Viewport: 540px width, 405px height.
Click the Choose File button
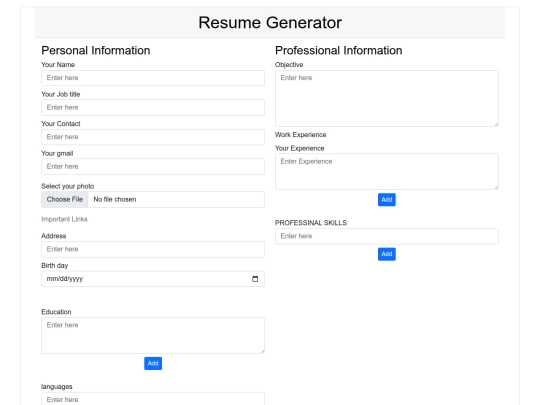(65, 199)
